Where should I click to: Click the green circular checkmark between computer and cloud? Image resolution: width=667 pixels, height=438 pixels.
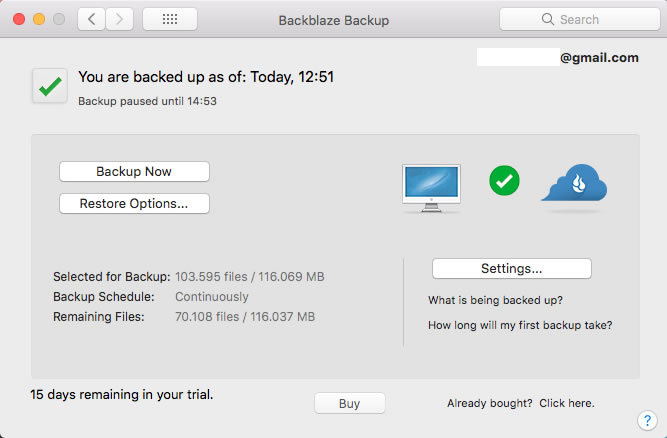(x=504, y=180)
